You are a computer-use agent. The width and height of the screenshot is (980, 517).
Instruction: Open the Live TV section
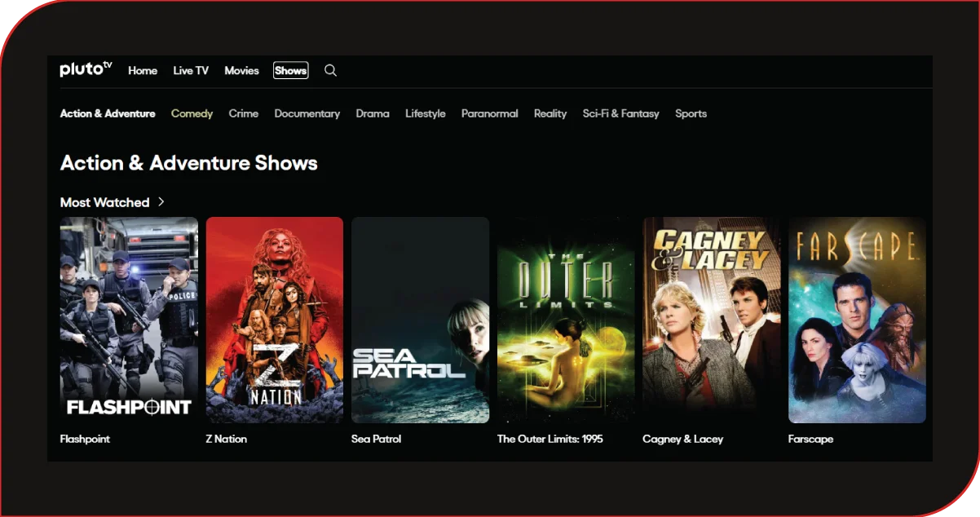[x=191, y=71]
